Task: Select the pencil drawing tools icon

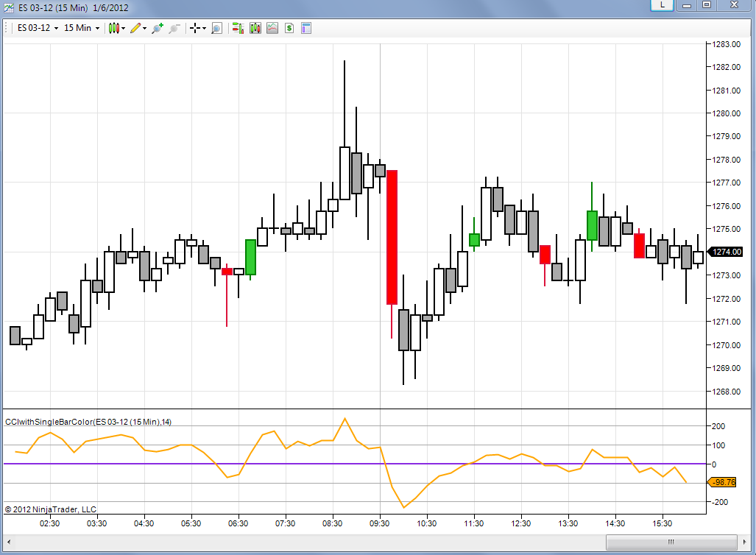Action: (135, 29)
